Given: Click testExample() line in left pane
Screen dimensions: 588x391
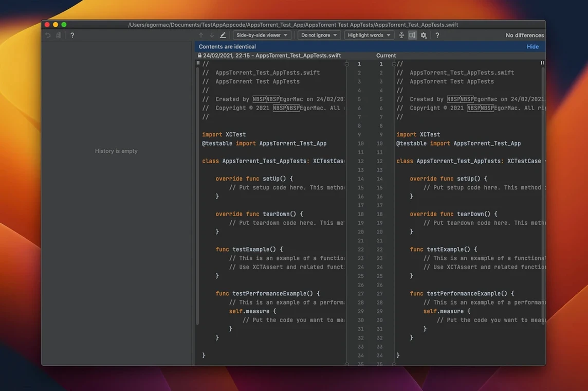Looking at the screenshot, I should [249, 249].
